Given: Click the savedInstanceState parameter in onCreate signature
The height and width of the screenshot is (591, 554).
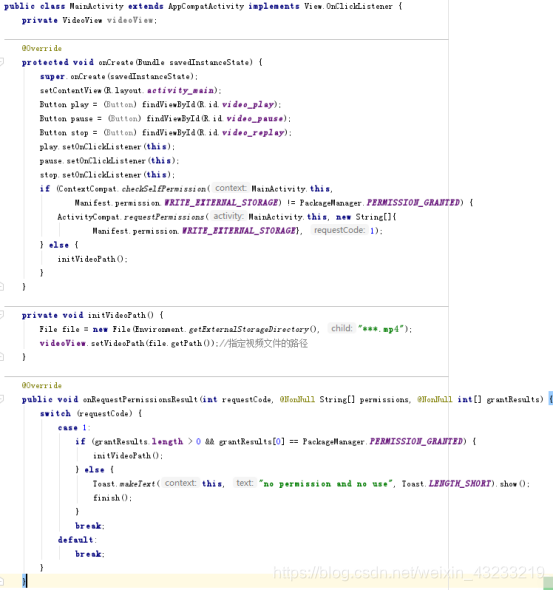Looking at the screenshot, I should pos(209,62).
